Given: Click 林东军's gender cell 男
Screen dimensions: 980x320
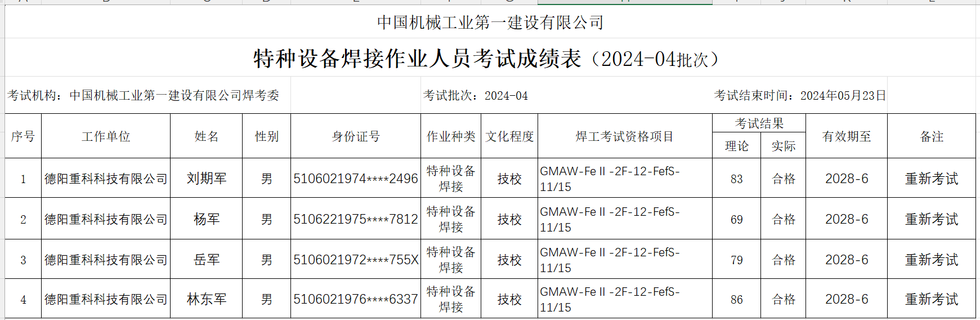Looking at the screenshot, I should [x=267, y=299].
